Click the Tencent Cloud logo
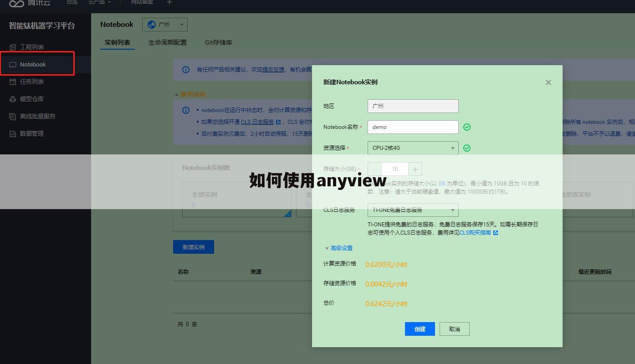The height and width of the screenshot is (364, 635). point(30,3)
